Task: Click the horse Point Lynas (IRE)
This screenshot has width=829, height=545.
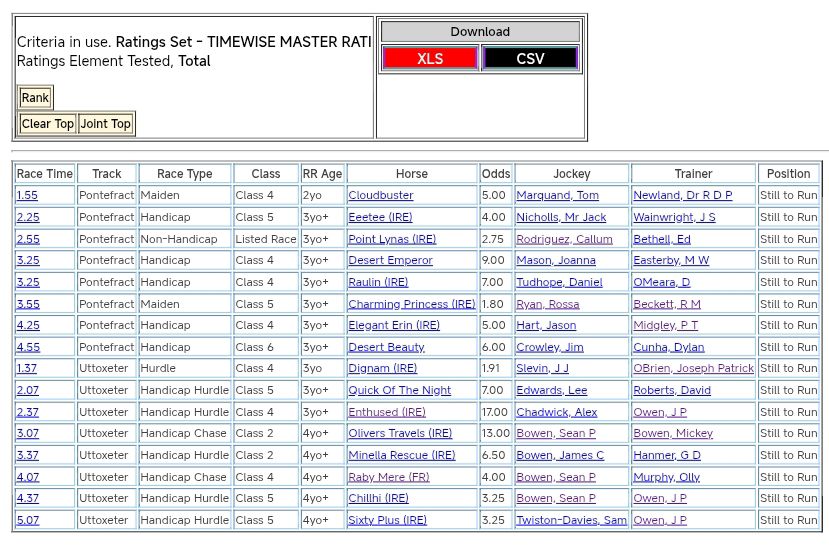Action: [392, 239]
